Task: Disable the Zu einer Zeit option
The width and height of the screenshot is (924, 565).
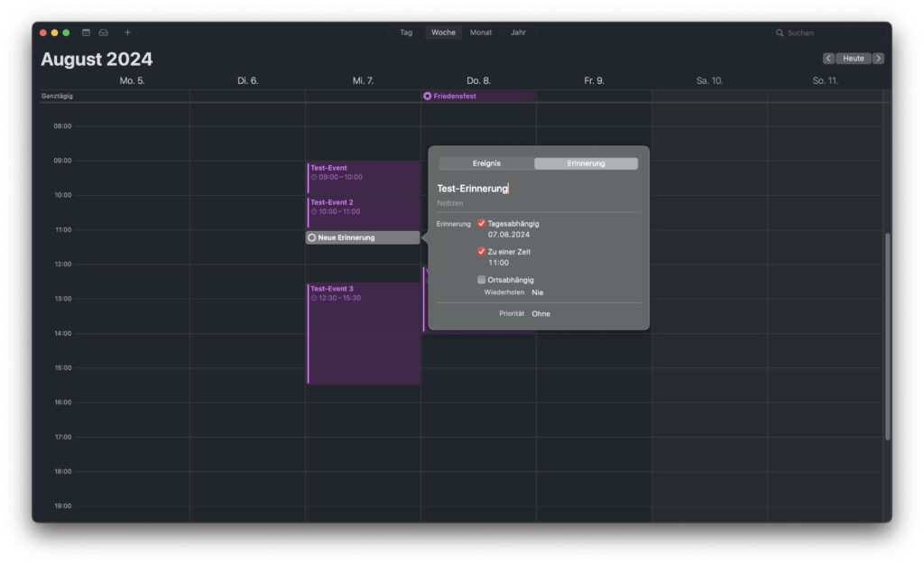Action: tap(482, 251)
